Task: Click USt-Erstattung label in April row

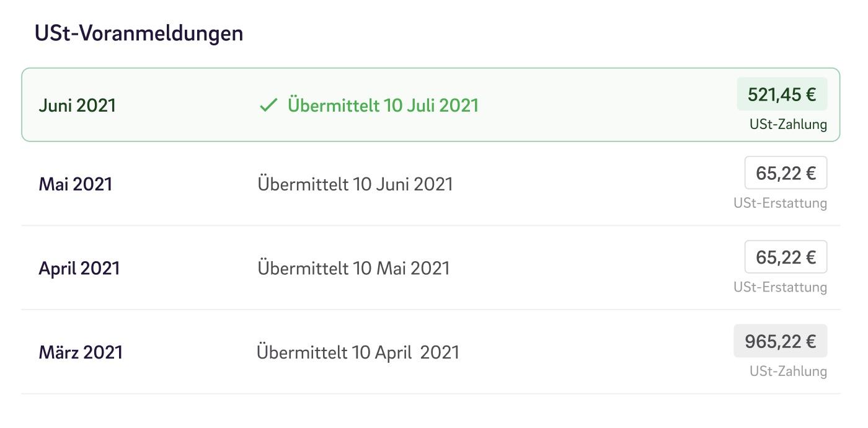Action: (780, 287)
